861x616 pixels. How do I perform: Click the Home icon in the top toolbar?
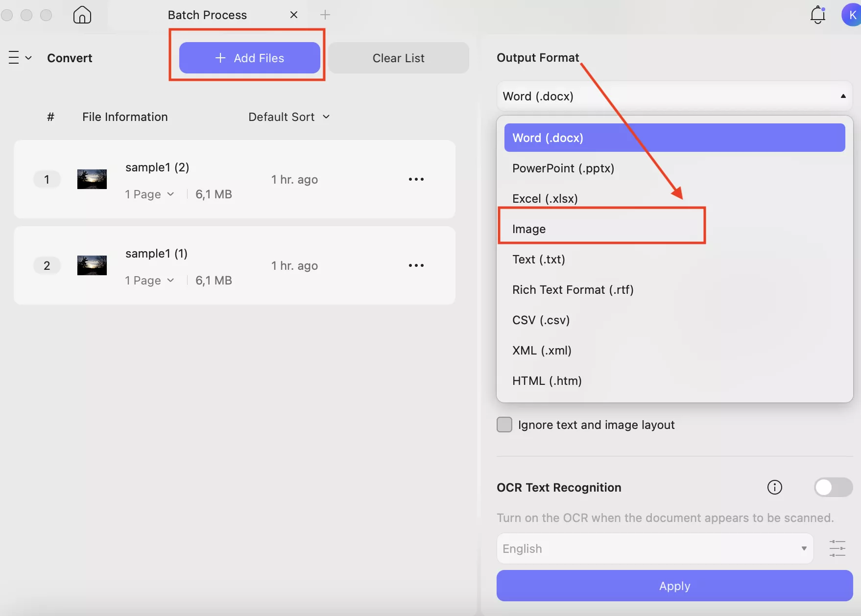[81, 15]
